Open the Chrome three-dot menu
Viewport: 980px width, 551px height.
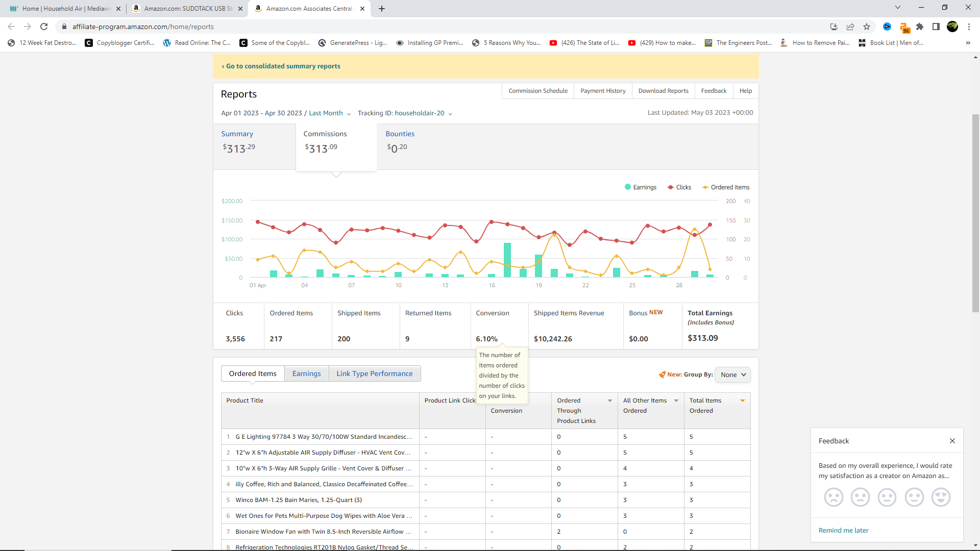tap(969, 27)
